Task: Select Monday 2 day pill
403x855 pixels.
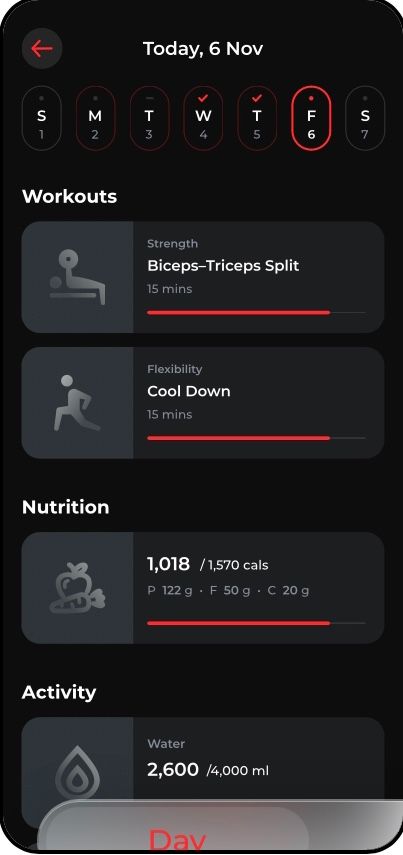Action: pos(95,118)
